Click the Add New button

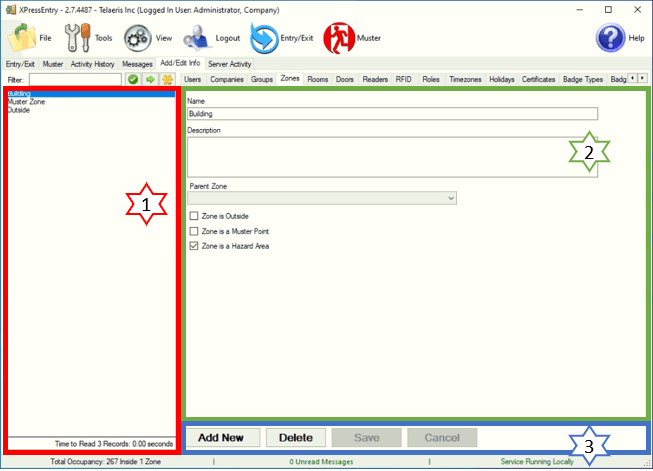pyautogui.click(x=223, y=437)
